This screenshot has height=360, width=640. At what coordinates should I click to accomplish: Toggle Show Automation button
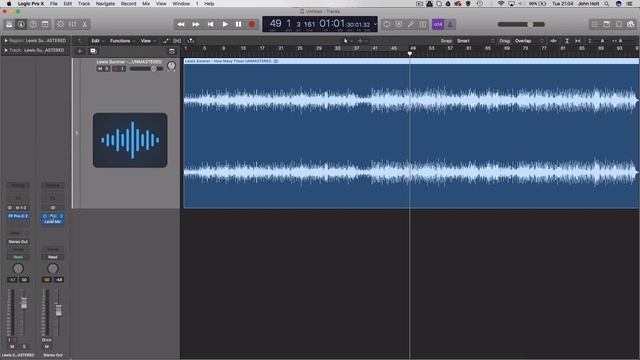166,41
